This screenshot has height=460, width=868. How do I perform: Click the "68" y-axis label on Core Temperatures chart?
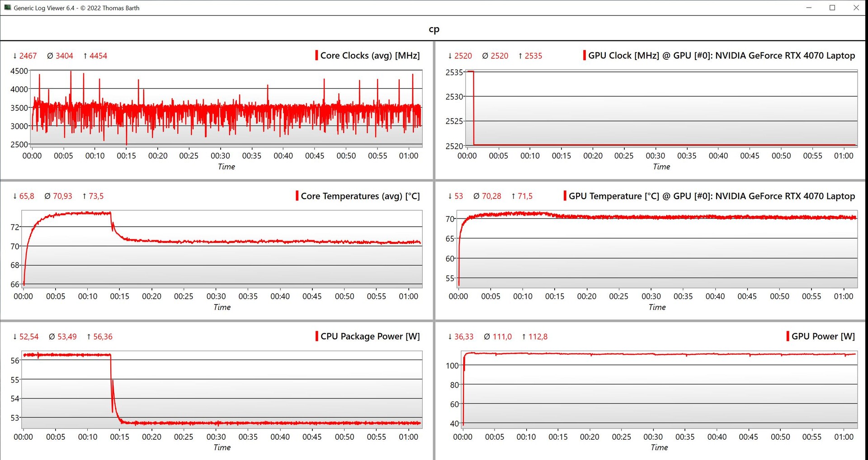point(15,265)
